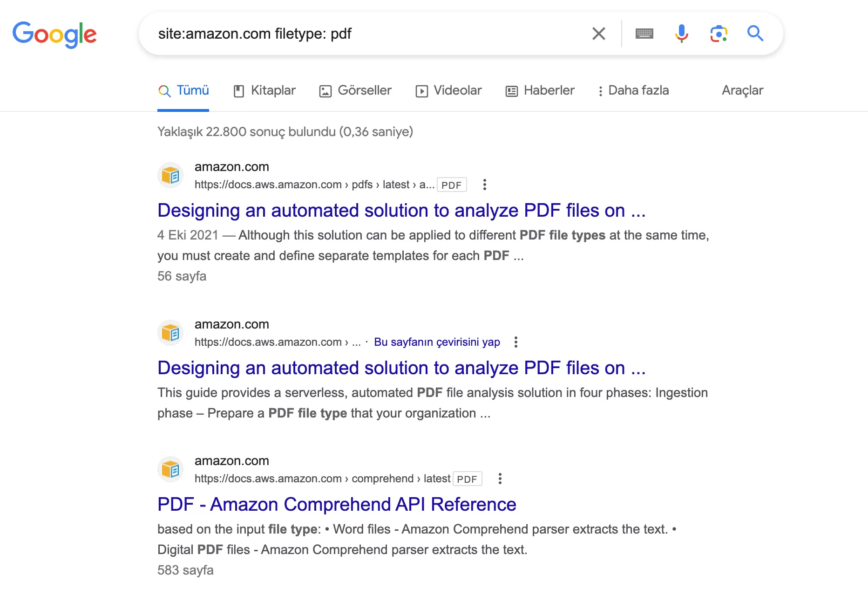Click the first result's amazon.com favicon
This screenshot has width=868, height=589.
(170, 176)
